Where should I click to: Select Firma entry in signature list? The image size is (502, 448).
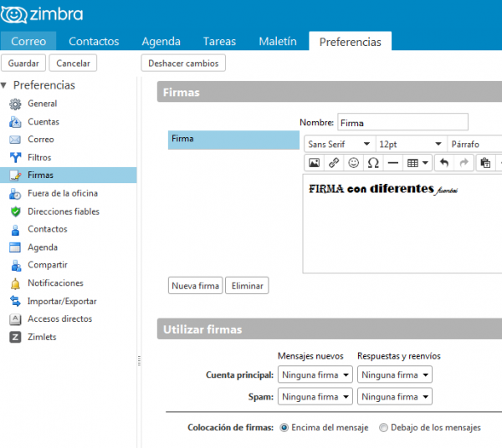tap(233, 140)
